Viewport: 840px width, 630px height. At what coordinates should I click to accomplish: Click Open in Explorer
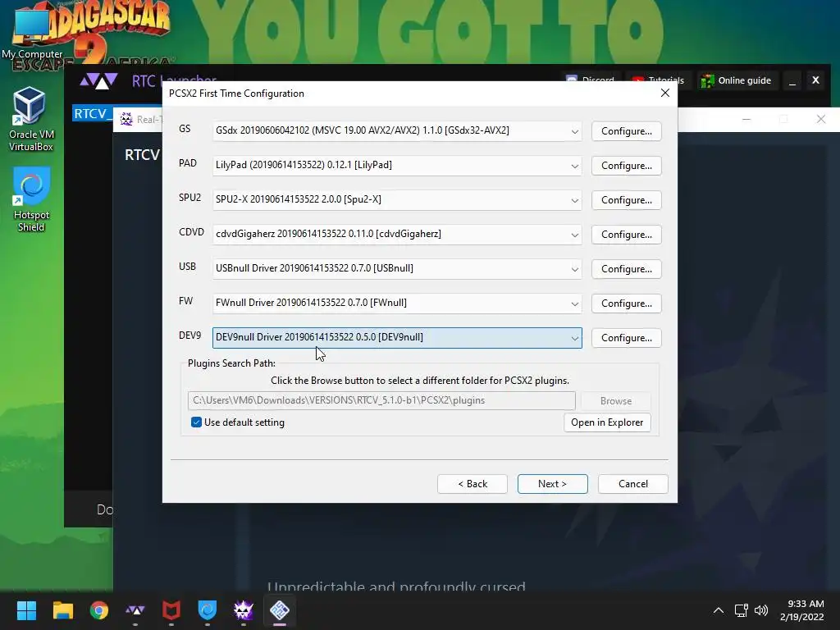[607, 422]
